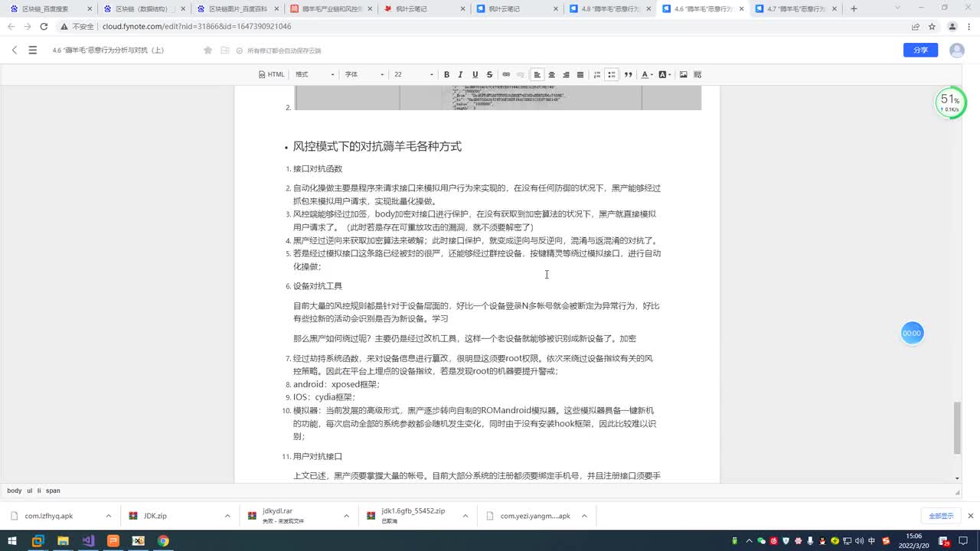Viewport: 980px width, 551px height.
Task: Open File Explorer from the taskbar
Action: [63, 541]
